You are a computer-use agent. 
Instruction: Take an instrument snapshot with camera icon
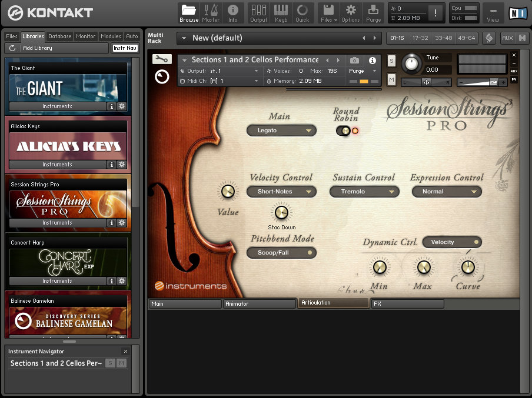(x=354, y=61)
